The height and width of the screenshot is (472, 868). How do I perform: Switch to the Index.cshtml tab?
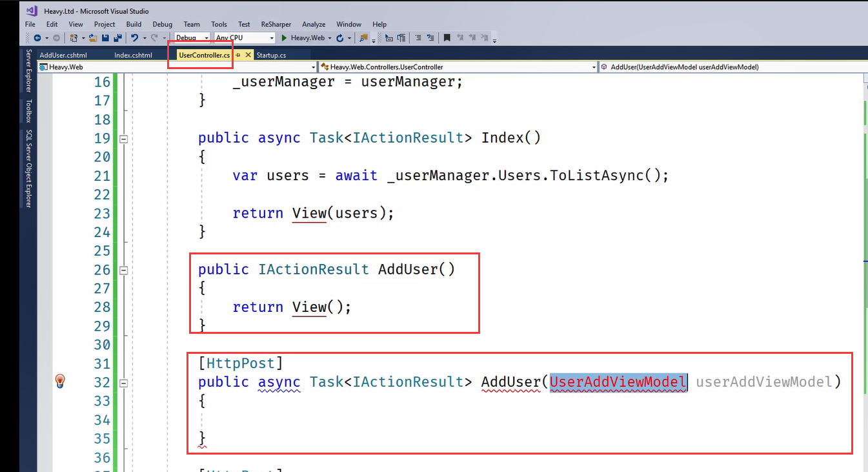tap(133, 56)
